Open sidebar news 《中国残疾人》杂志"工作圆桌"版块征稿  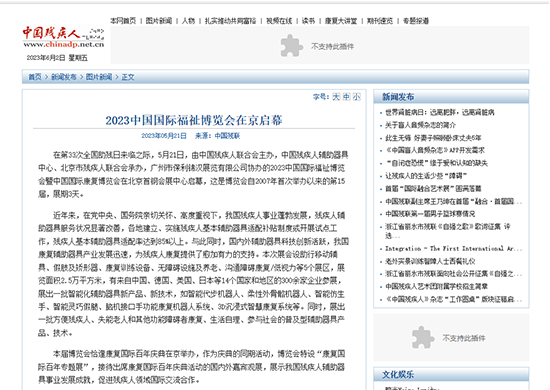pyautogui.click(x=453, y=299)
